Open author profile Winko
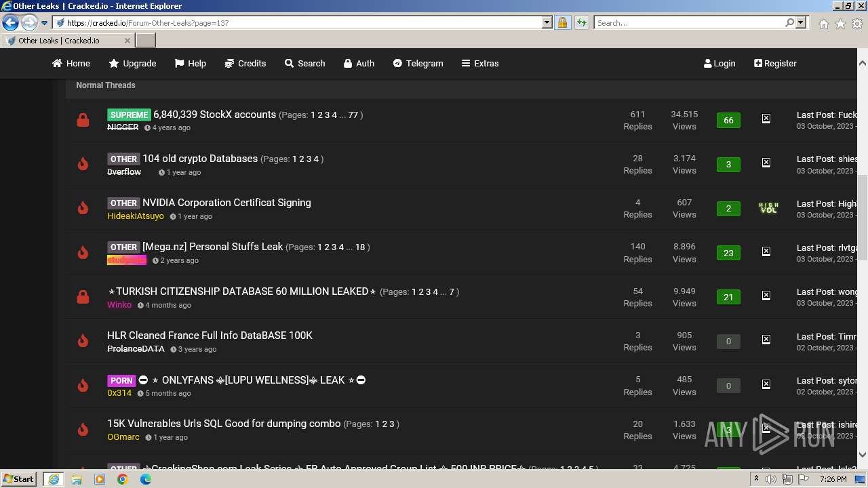868x488 pixels. pos(119,305)
